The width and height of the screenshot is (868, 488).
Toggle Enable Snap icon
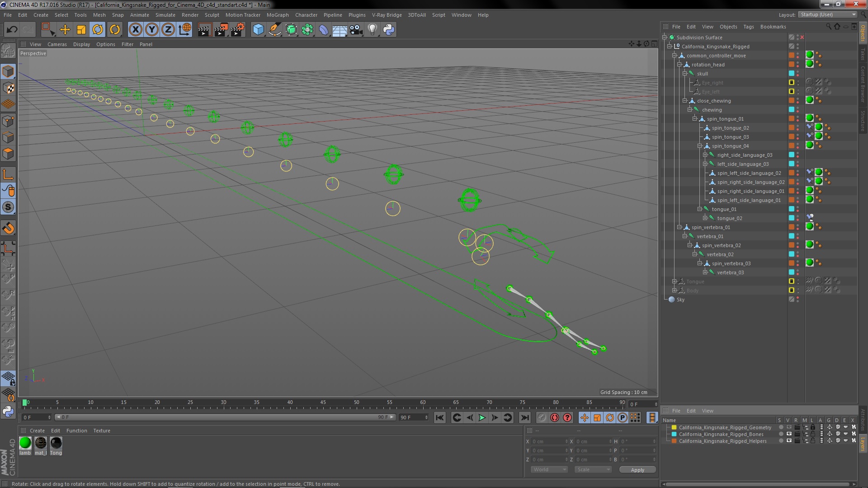(x=8, y=207)
